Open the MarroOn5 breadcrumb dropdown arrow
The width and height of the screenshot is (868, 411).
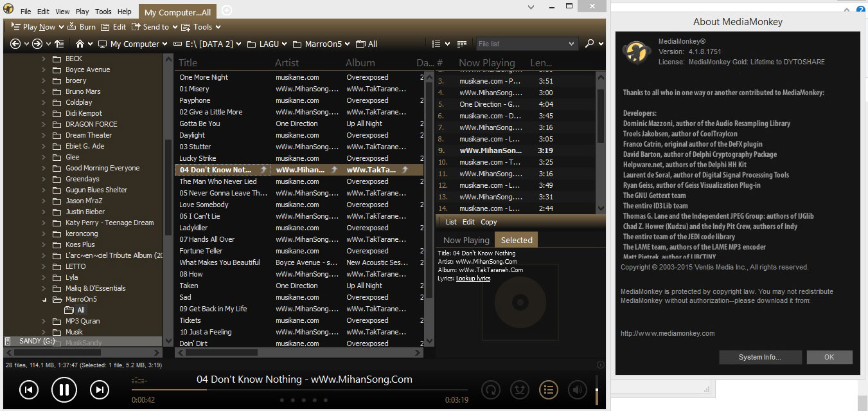tap(347, 44)
